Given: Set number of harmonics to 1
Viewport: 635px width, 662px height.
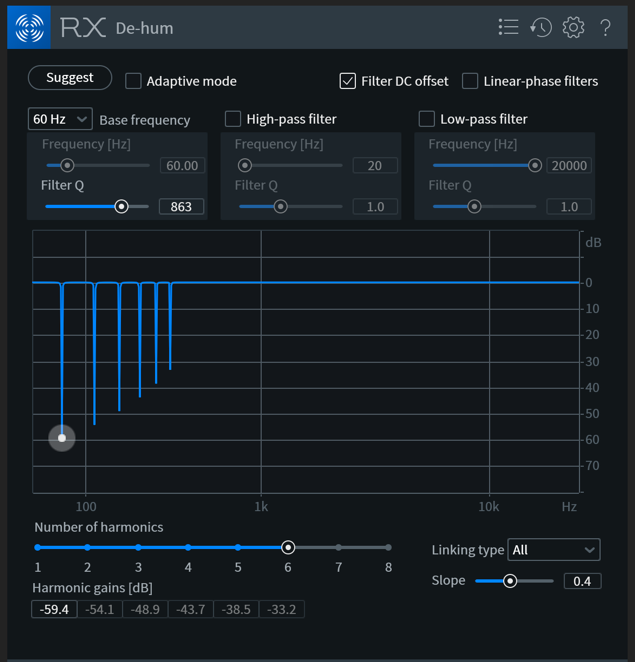Looking at the screenshot, I should 38,548.
